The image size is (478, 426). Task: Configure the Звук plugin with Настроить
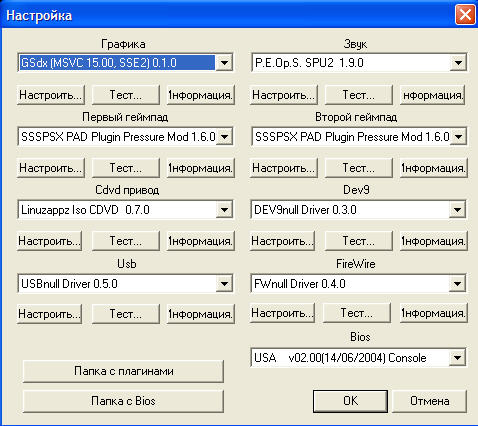[x=284, y=95]
